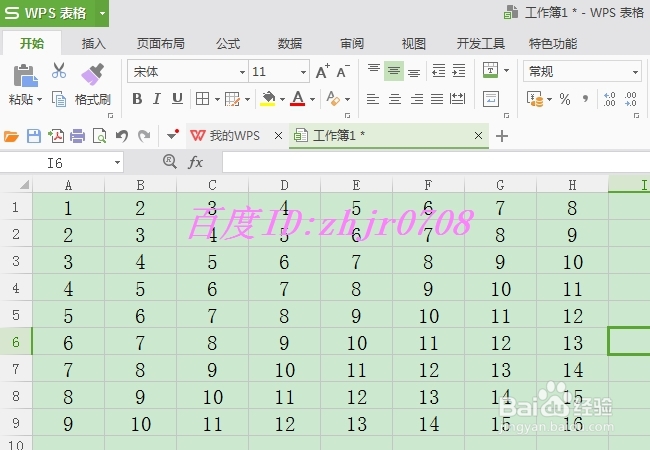Toggle align text right
This screenshot has width=650, height=450.
pyautogui.click(x=417, y=99)
